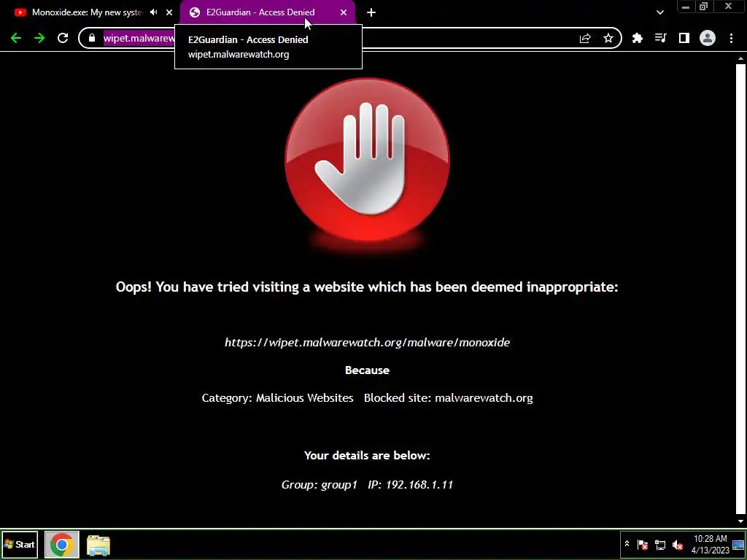
Task: Click the vertical scrollbar down arrow
Action: point(740,521)
